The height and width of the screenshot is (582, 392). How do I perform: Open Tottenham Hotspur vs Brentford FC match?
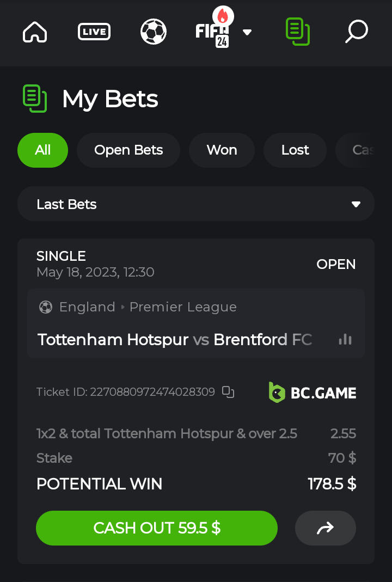[x=174, y=340]
